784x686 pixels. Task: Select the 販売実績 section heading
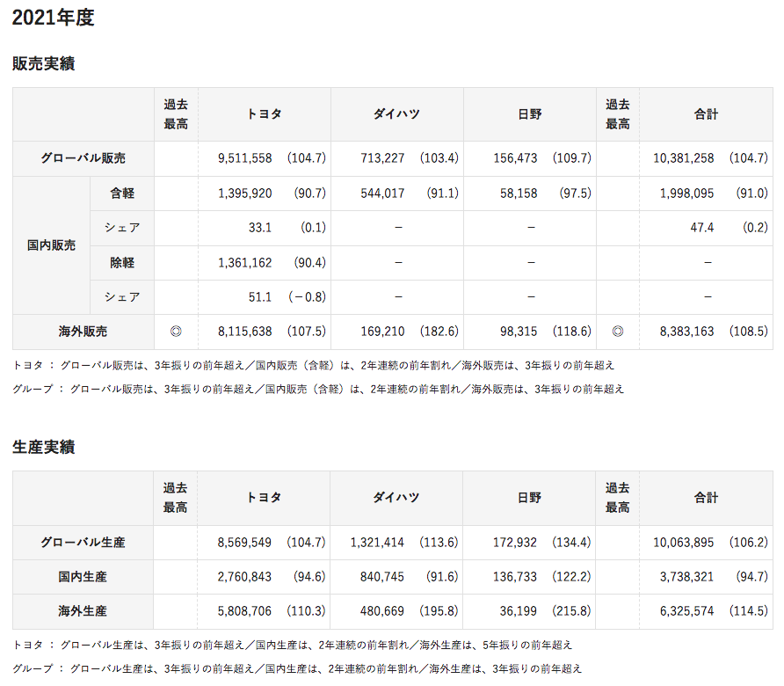coord(43,63)
